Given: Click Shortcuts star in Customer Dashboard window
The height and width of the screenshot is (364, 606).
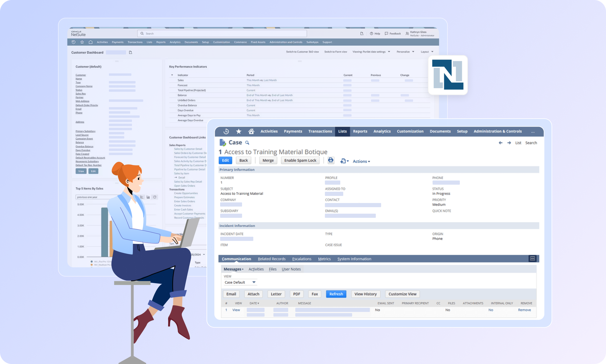Looking at the screenshot, I should point(82,42).
